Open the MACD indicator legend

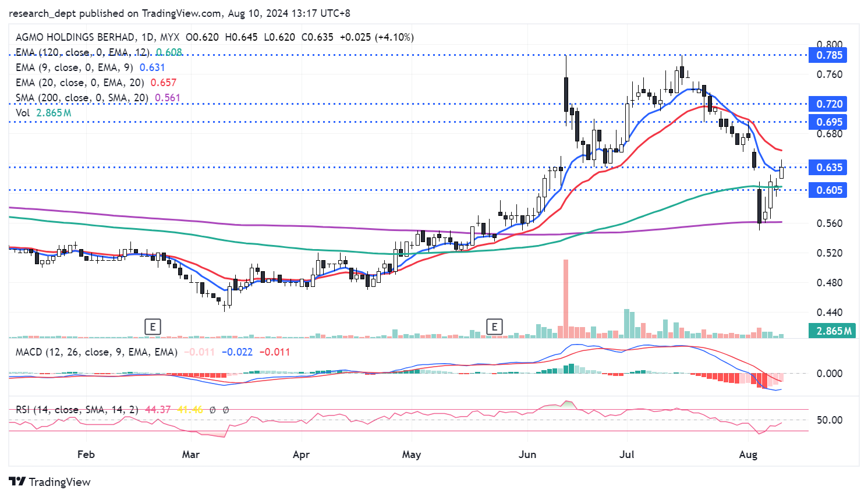[x=97, y=352]
